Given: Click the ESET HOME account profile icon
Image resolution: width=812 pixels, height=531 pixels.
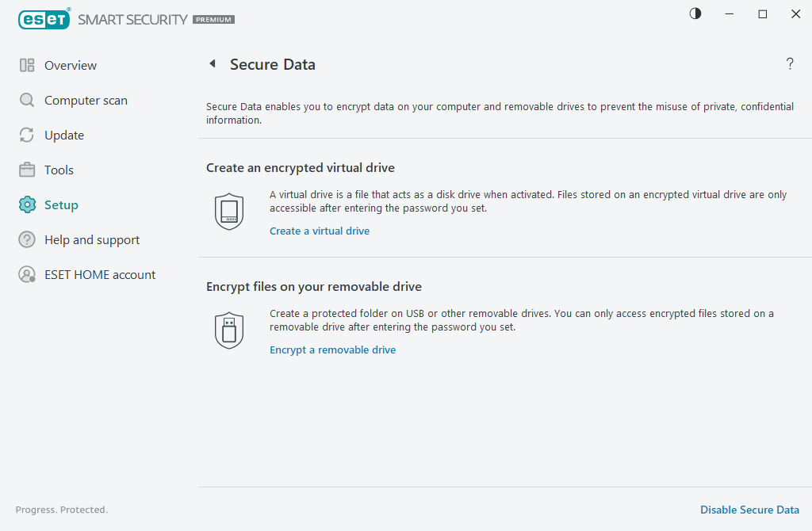Looking at the screenshot, I should click(27, 274).
